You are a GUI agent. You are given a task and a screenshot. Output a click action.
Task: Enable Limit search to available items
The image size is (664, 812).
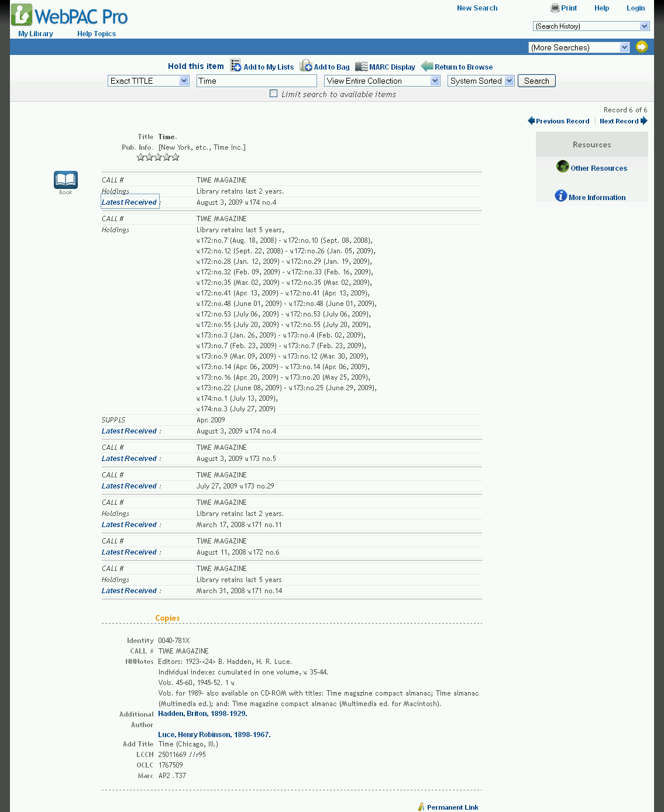(273, 94)
